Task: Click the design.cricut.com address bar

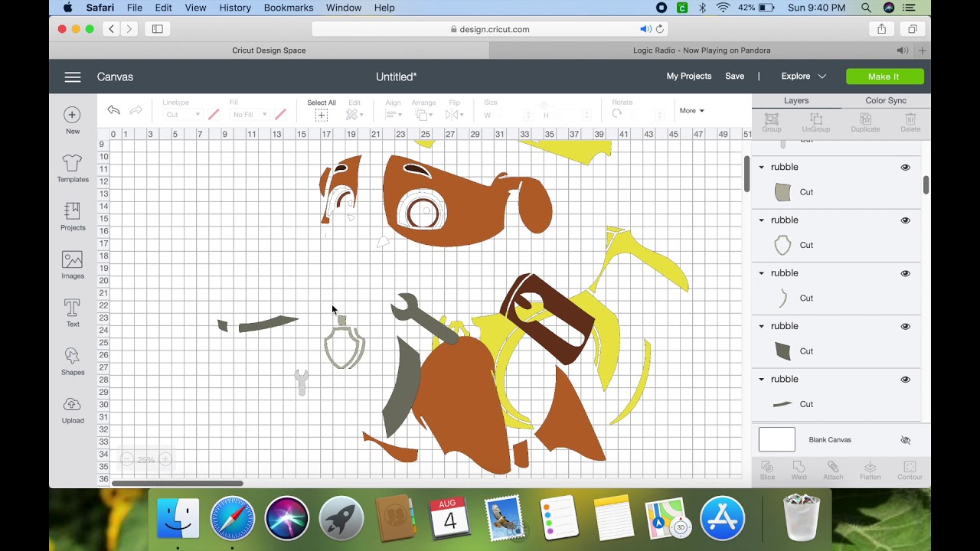Action: (x=490, y=29)
